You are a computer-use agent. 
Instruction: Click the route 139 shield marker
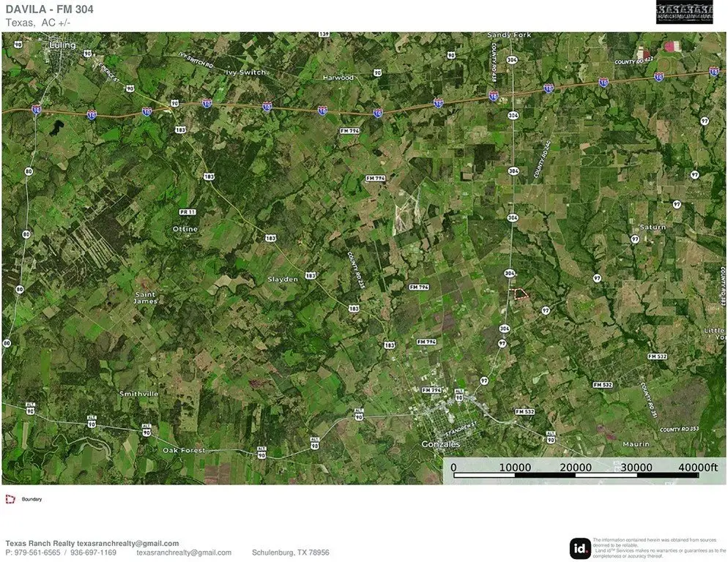[324, 34]
